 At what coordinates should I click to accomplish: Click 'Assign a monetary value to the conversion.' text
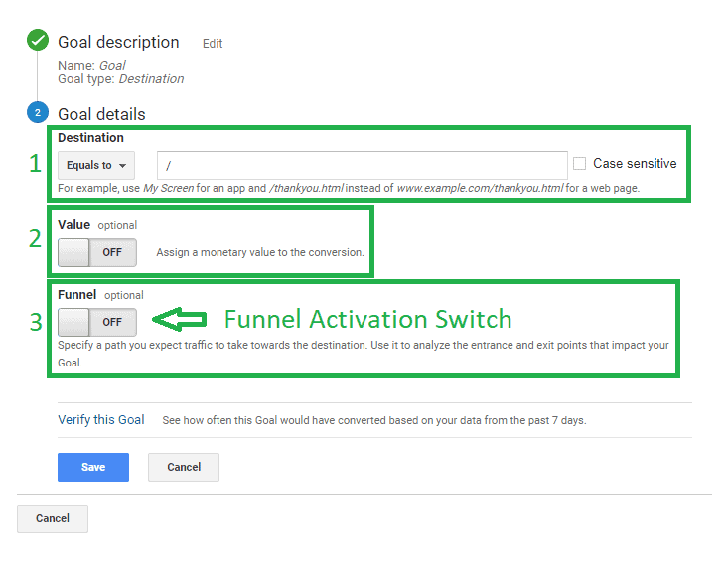pyautogui.click(x=260, y=252)
